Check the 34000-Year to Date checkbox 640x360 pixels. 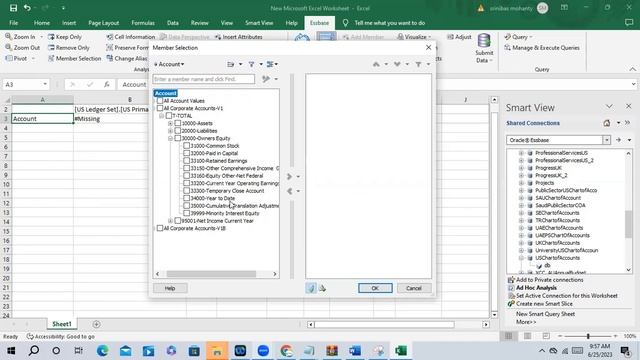[187, 198]
